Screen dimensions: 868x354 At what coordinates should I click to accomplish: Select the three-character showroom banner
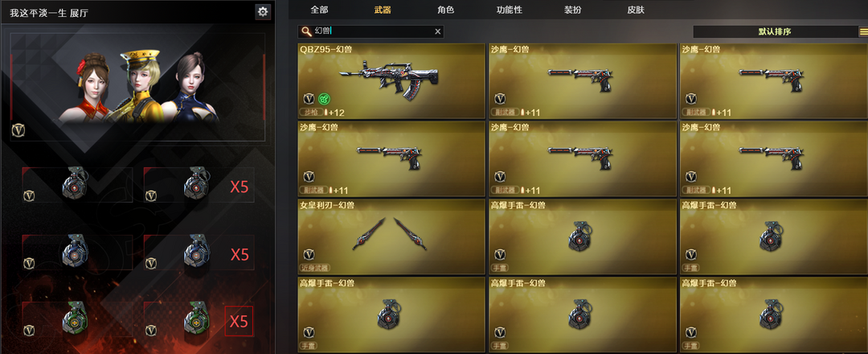(x=137, y=86)
